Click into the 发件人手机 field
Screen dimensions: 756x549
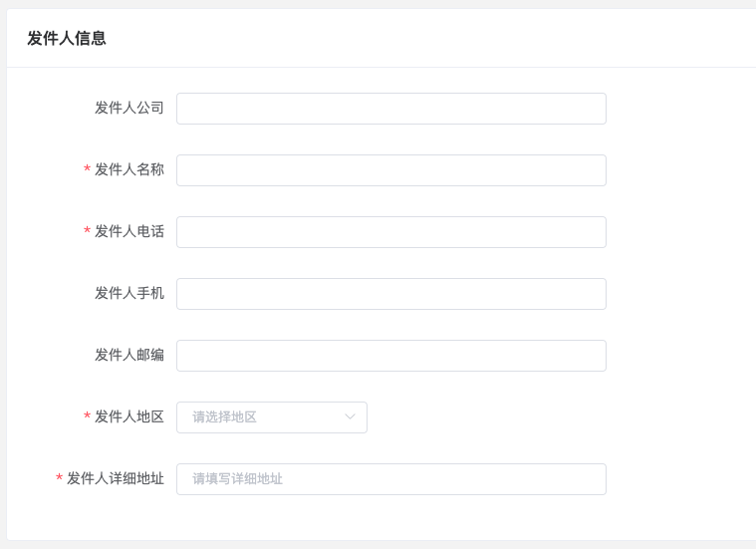(391, 294)
